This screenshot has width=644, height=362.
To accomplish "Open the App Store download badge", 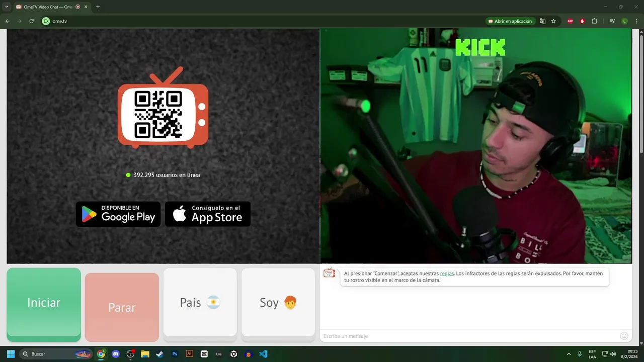I will tap(208, 214).
